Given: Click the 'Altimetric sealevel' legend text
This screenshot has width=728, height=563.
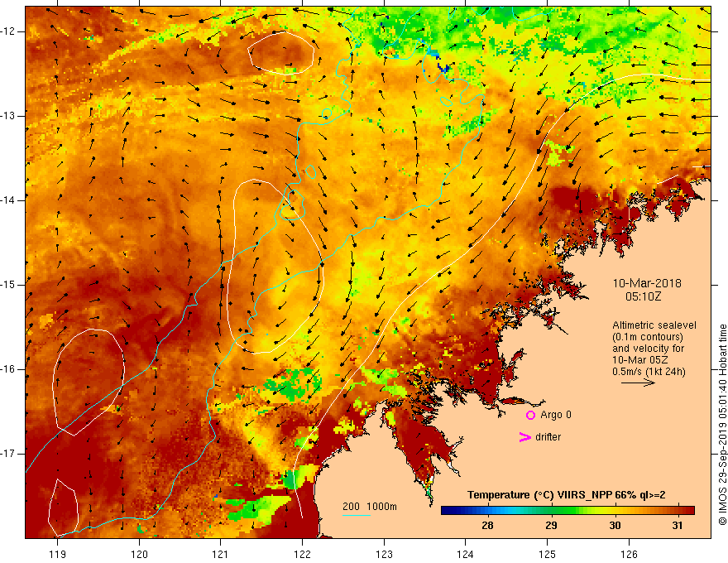Looking at the screenshot, I should tap(654, 325).
